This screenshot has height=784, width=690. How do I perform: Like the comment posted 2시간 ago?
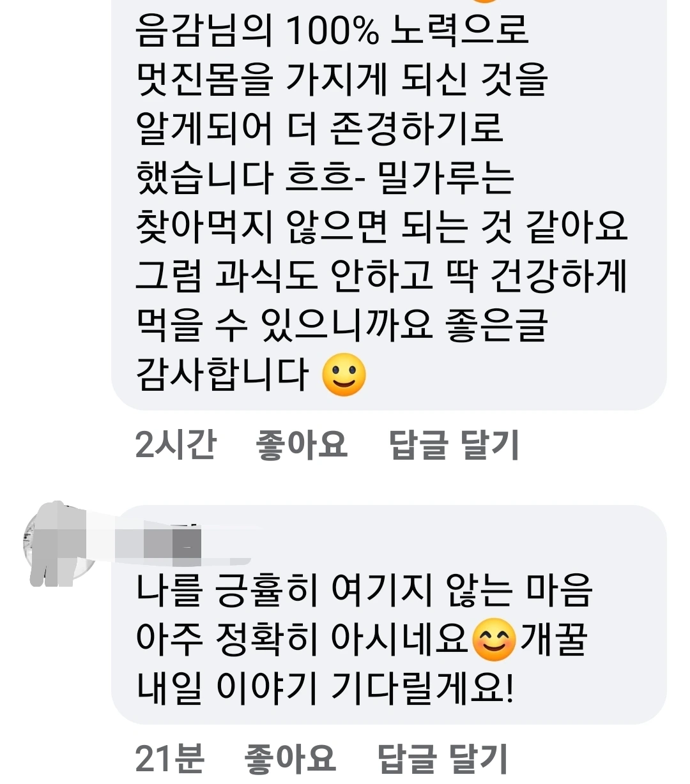click(x=302, y=444)
